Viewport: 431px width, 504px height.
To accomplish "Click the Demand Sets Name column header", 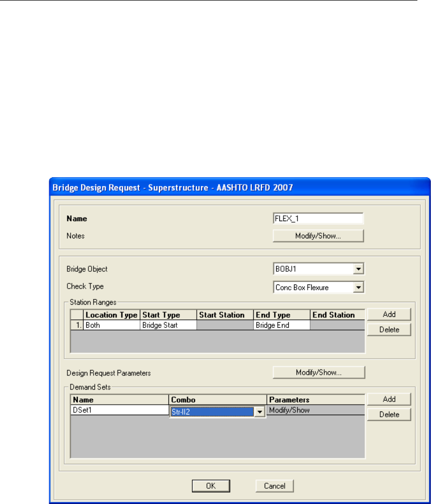I will click(x=119, y=400).
